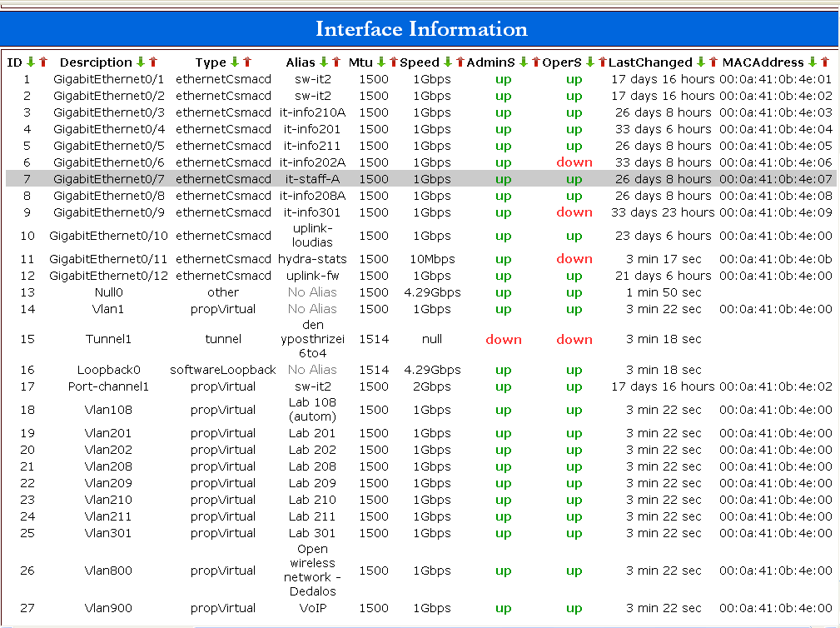Viewport: 840px width, 628px height.
Task: Click red sort arrow next to Type
Action: click(x=247, y=62)
